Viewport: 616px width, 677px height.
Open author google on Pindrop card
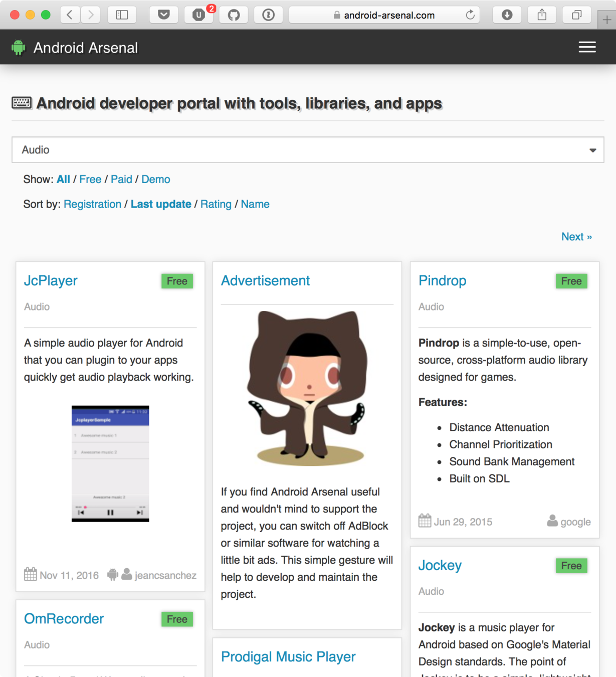pyautogui.click(x=575, y=522)
